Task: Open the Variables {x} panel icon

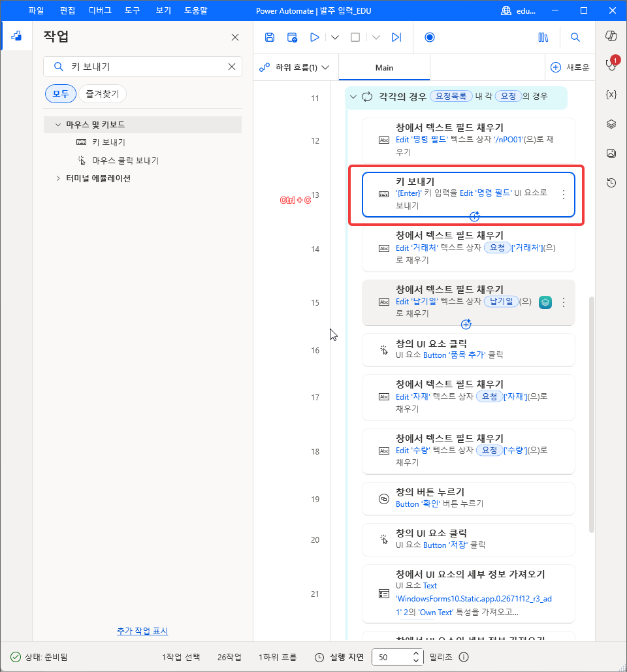Action: tap(611, 95)
